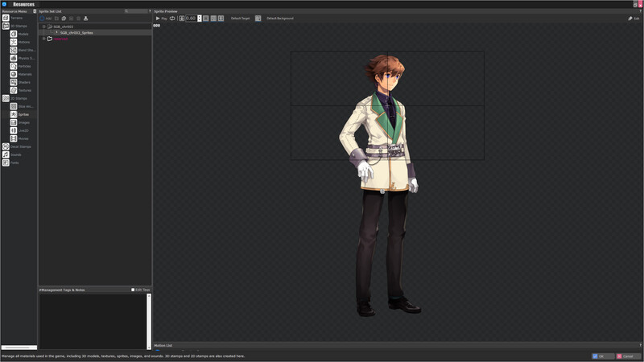Click the palette icon in Sprite Set List toolbar
644x362 pixels.
(64, 19)
